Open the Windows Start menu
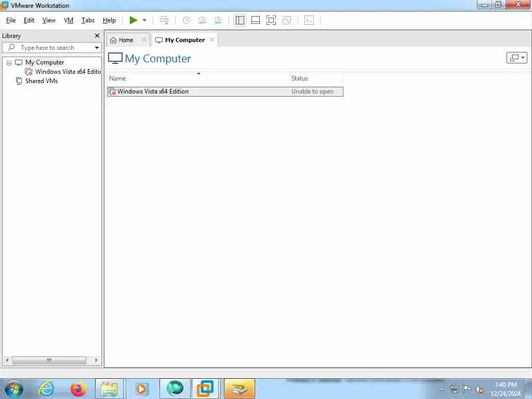Viewport: 532px width, 399px height. click(x=14, y=389)
